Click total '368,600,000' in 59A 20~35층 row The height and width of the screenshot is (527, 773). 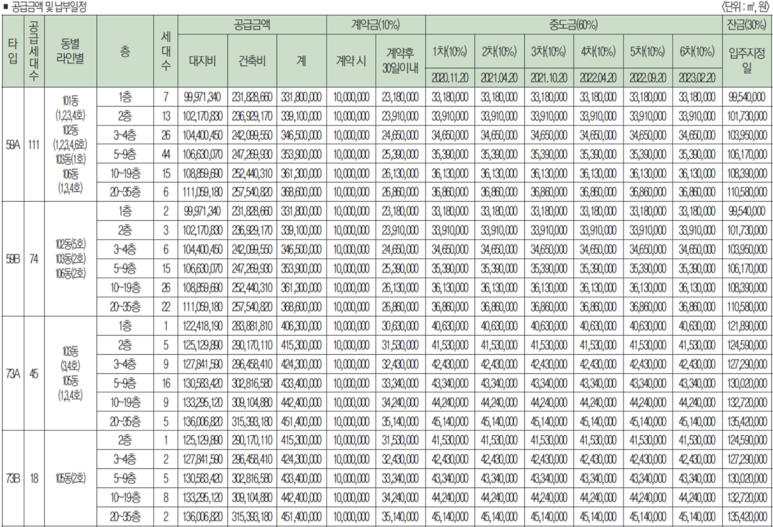click(x=301, y=192)
